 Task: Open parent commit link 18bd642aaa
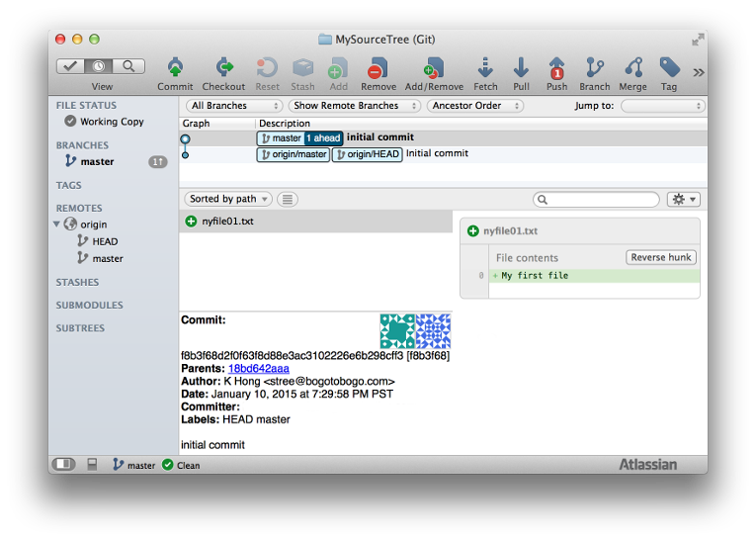coord(259,369)
